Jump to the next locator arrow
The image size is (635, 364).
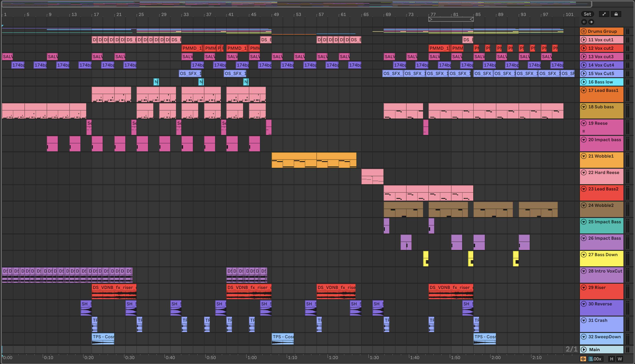click(591, 22)
